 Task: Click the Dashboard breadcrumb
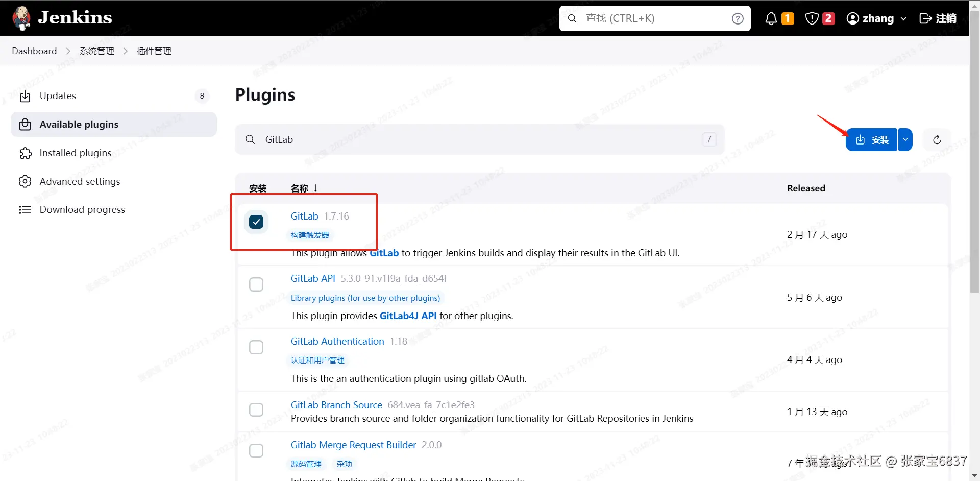coord(34,51)
